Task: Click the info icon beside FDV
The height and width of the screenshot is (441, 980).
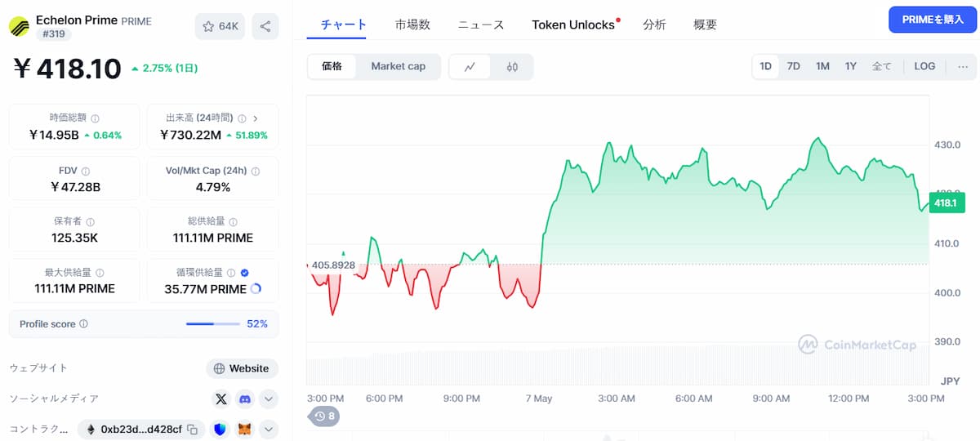Action: pyautogui.click(x=86, y=171)
